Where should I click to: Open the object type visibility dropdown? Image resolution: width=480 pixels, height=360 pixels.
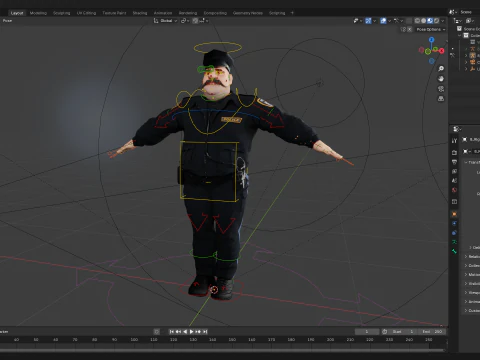358,21
